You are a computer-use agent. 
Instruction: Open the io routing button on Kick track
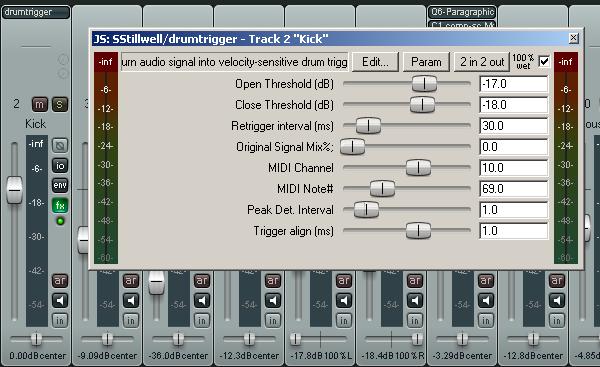click(60, 165)
